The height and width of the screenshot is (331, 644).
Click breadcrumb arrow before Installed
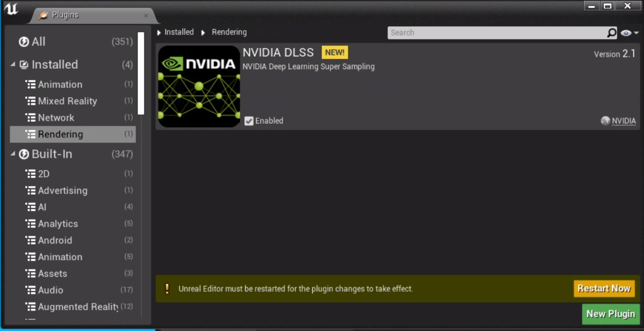click(x=159, y=33)
